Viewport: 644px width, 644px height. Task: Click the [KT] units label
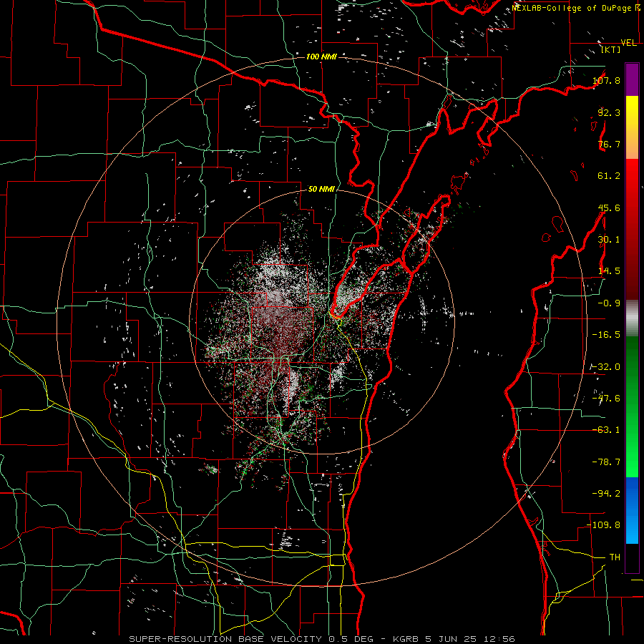click(x=610, y=49)
